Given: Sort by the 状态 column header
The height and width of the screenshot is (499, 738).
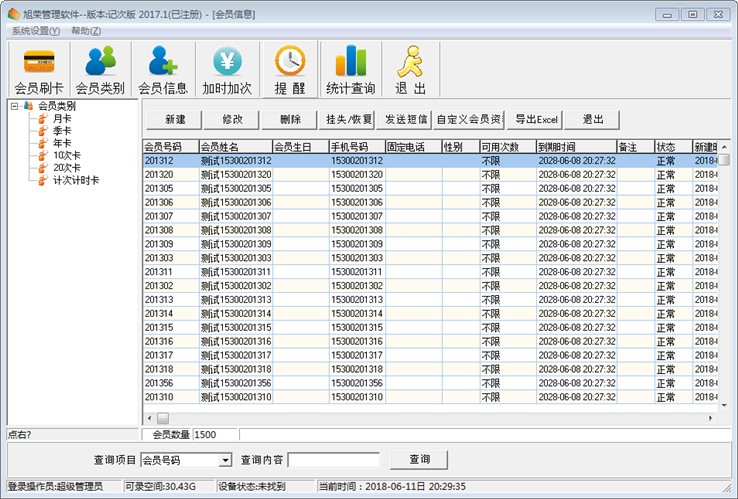Looking at the screenshot, I should 674,147.
